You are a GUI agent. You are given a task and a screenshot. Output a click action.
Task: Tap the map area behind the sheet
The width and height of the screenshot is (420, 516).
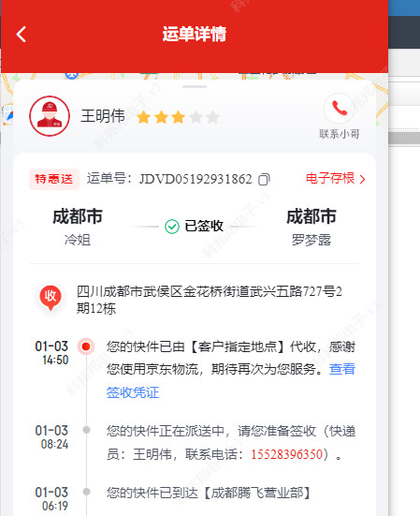(x=98, y=77)
